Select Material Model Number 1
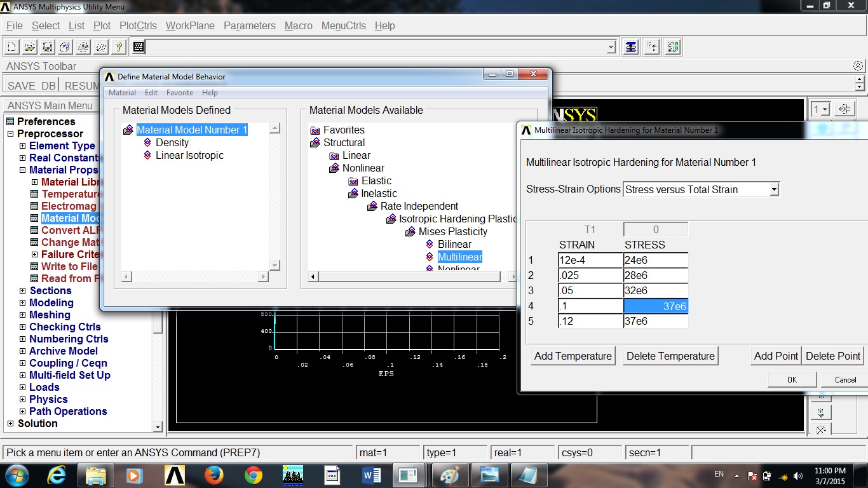The height and width of the screenshot is (488, 868). 192,130
